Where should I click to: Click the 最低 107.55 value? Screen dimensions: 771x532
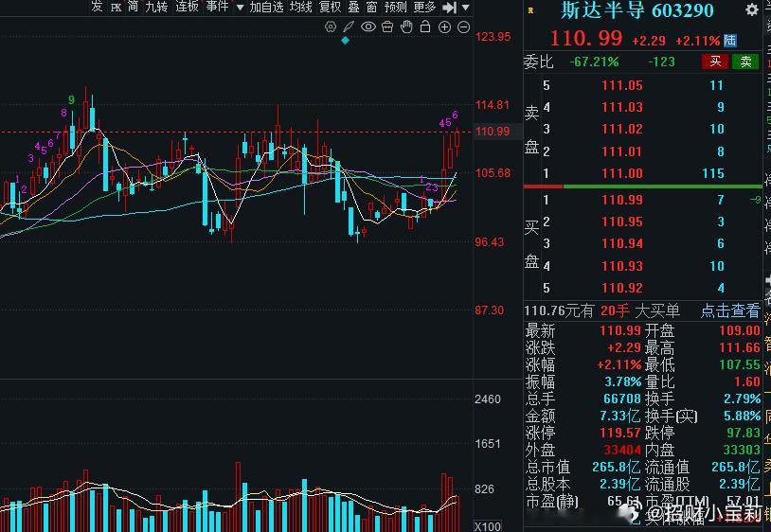tap(740, 364)
